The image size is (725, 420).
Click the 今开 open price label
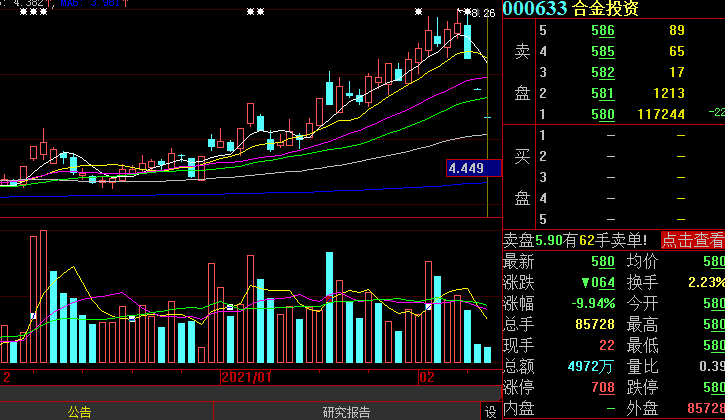[642, 303]
